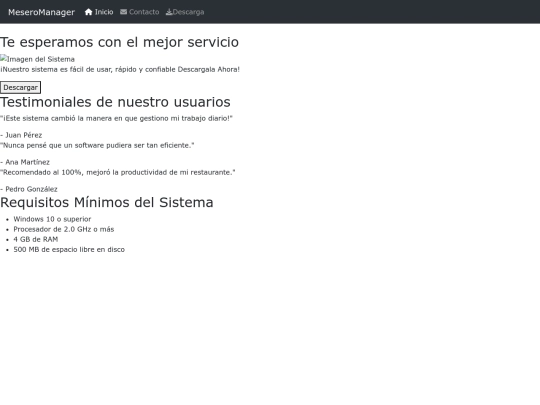Click list item Procesador de 2.0 GHz
This screenshot has height=405, width=540.
pos(64,229)
